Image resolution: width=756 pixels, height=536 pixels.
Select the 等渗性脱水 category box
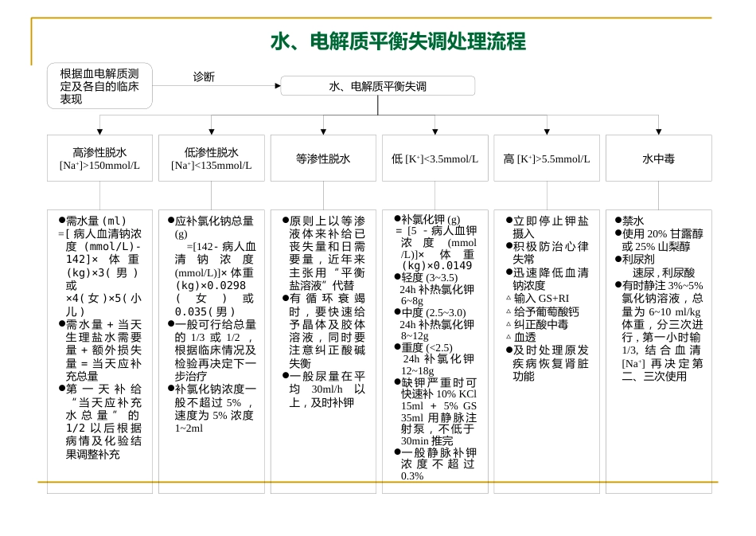coord(323,158)
